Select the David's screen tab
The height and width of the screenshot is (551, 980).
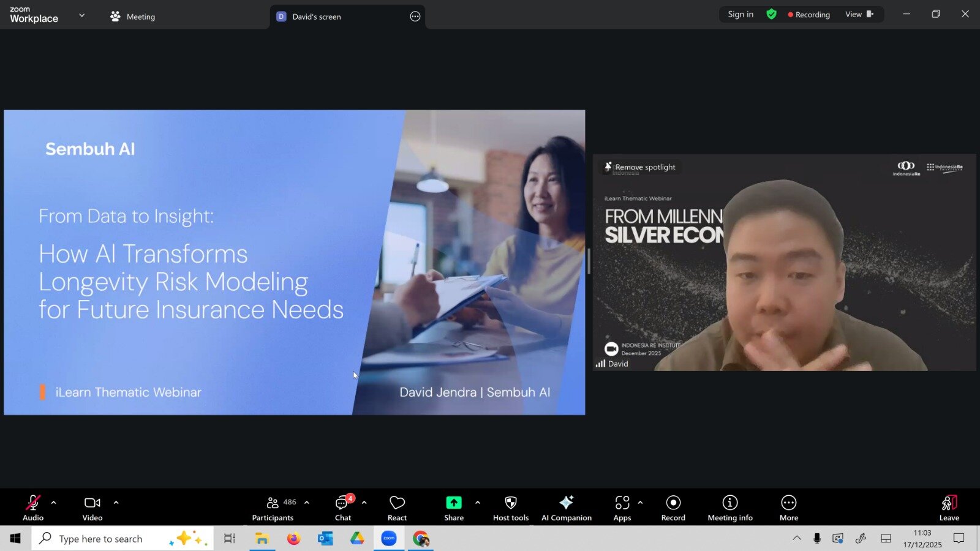coord(317,17)
